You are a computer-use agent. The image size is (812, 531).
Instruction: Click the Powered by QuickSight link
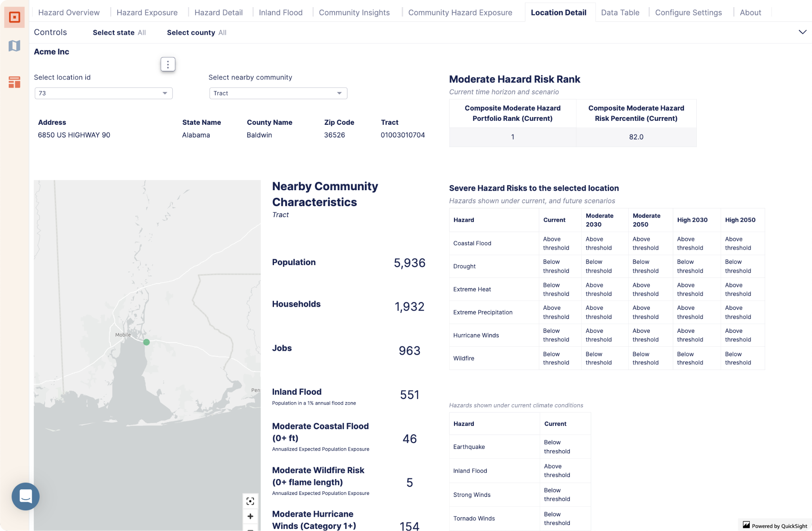[x=779, y=526]
